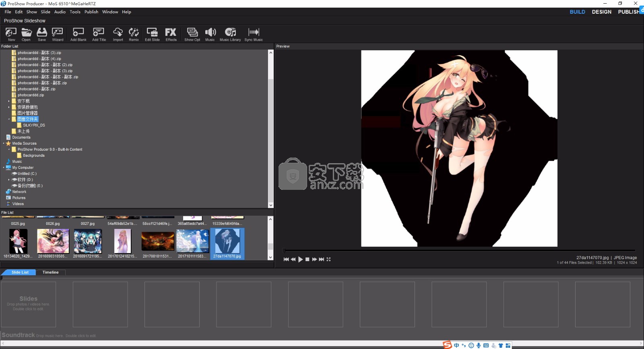Open the Edit Slide tool

pyautogui.click(x=152, y=34)
